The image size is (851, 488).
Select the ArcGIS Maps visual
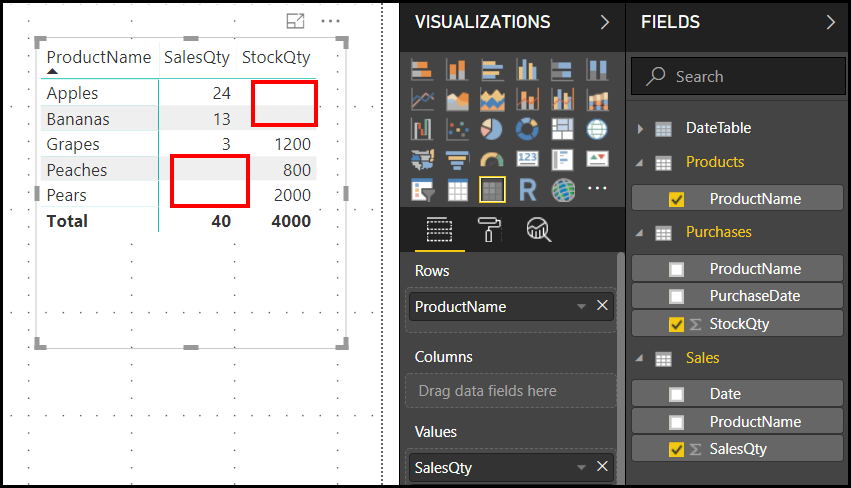point(563,190)
